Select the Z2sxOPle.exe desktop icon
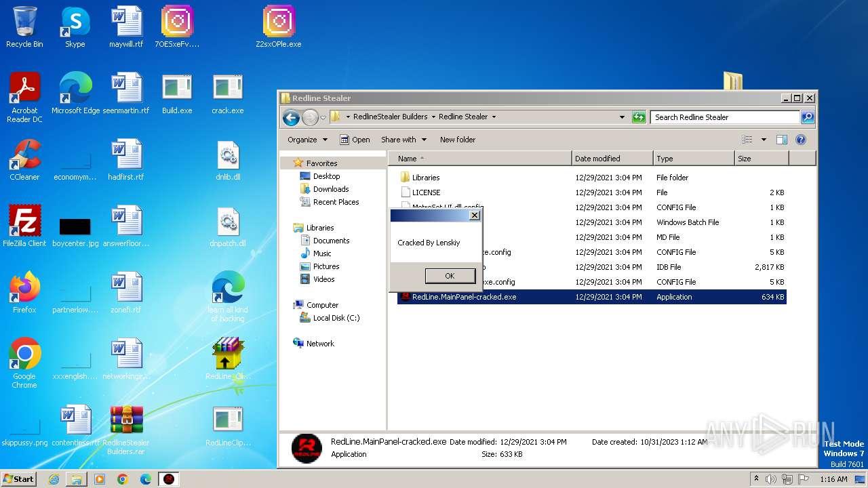Screen dimensions: 868x488 [x=279, y=27]
